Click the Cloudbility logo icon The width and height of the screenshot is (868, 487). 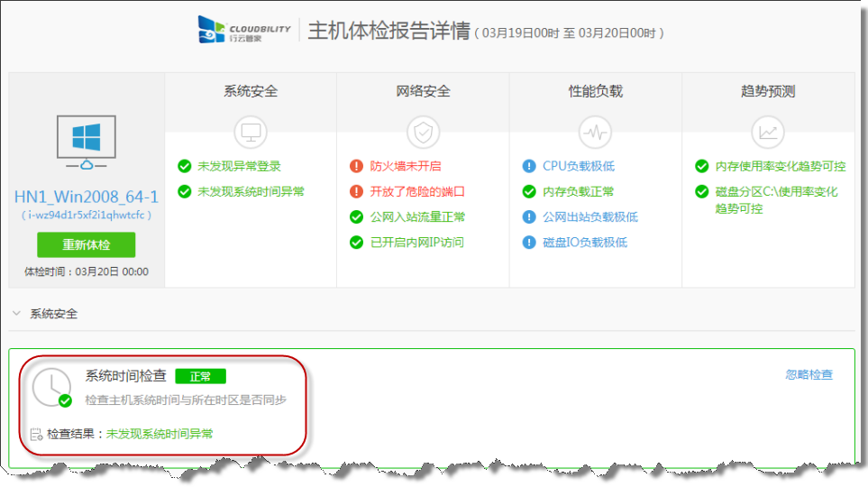pyautogui.click(x=213, y=30)
